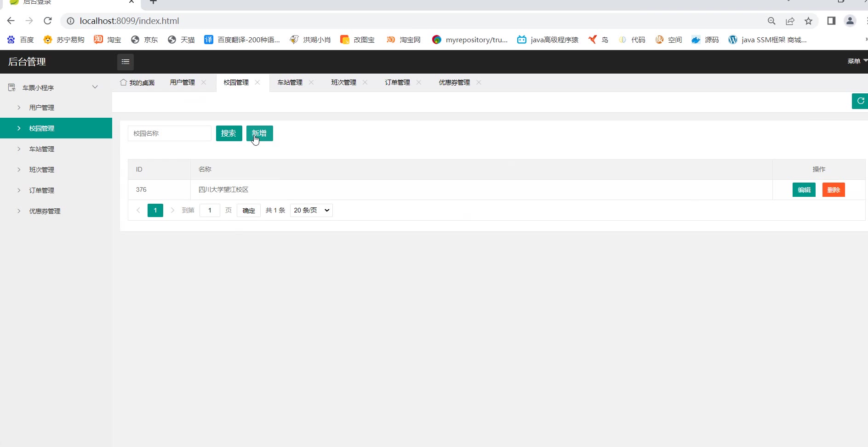Focus the 校园名称 search field
The image size is (868, 447).
coord(170,133)
